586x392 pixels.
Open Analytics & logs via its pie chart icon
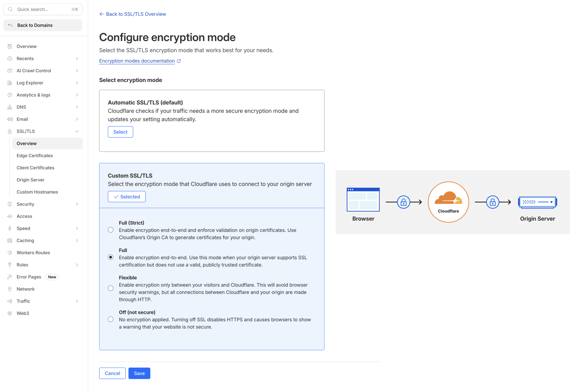coord(10,95)
